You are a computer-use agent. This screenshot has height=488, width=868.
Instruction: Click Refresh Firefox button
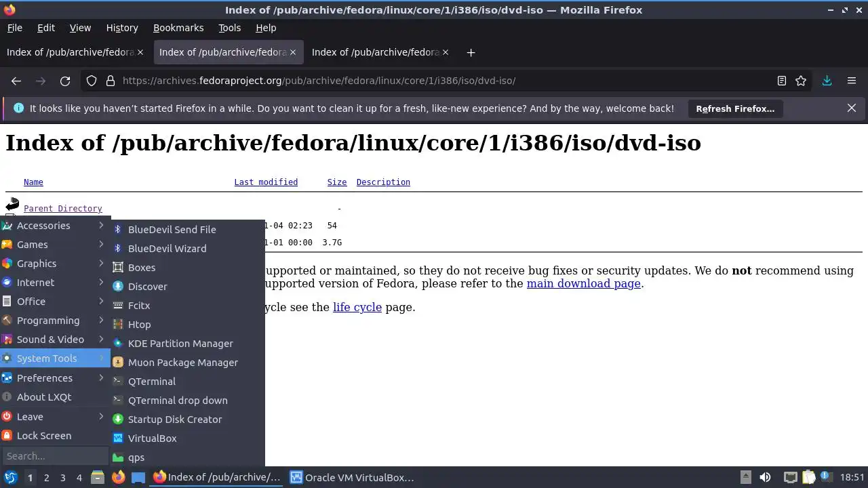(x=735, y=108)
